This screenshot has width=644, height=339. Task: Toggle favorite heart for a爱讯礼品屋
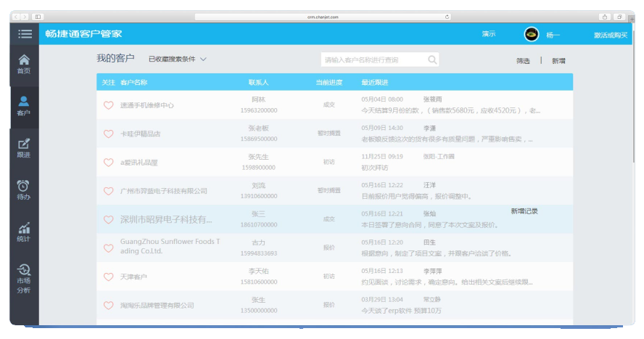click(109, 163)
